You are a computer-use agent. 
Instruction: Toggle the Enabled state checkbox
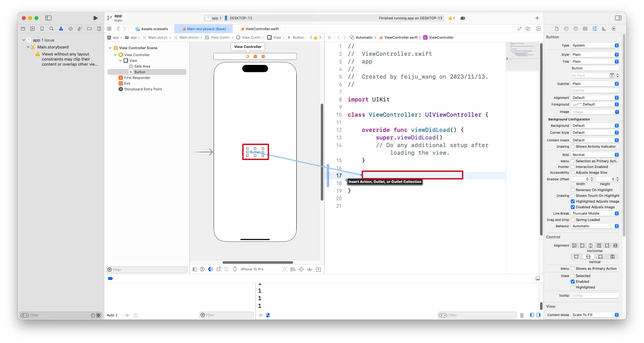(573, 282)
